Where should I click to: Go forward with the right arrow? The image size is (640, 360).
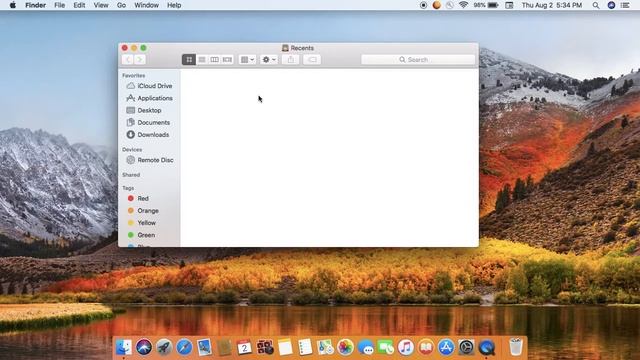tap(140, 60)
